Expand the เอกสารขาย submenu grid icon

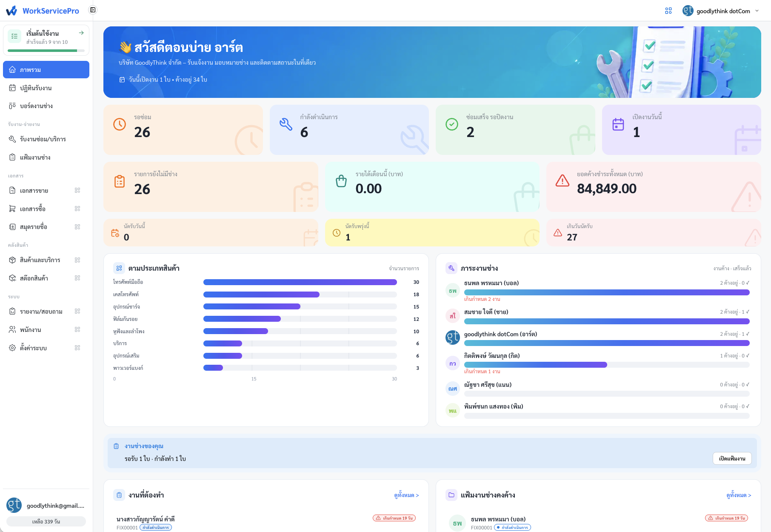(77, 190)
